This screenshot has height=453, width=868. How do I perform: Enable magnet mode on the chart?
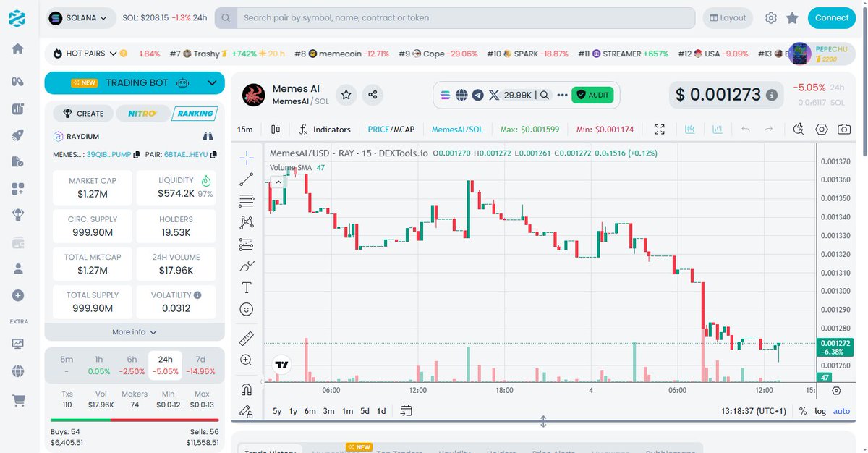click(x=246, y=389)
